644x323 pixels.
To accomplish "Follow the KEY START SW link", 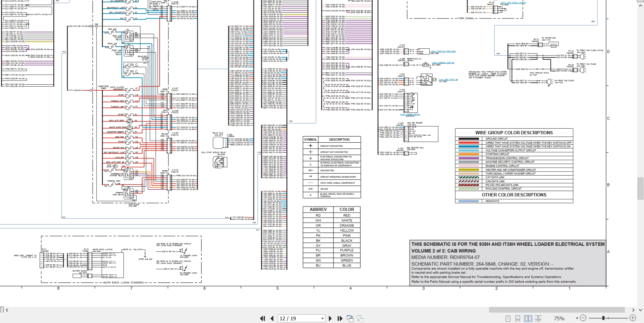I will pos(448,80).
